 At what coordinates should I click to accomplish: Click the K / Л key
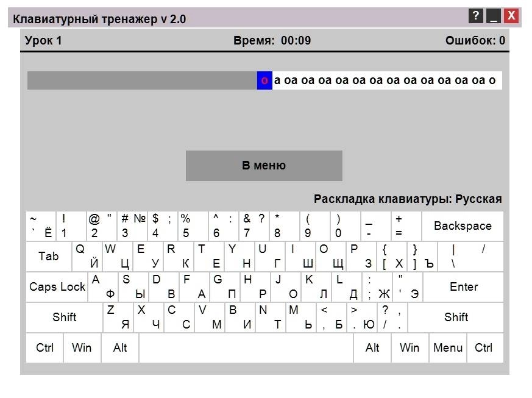pos(316,287)
